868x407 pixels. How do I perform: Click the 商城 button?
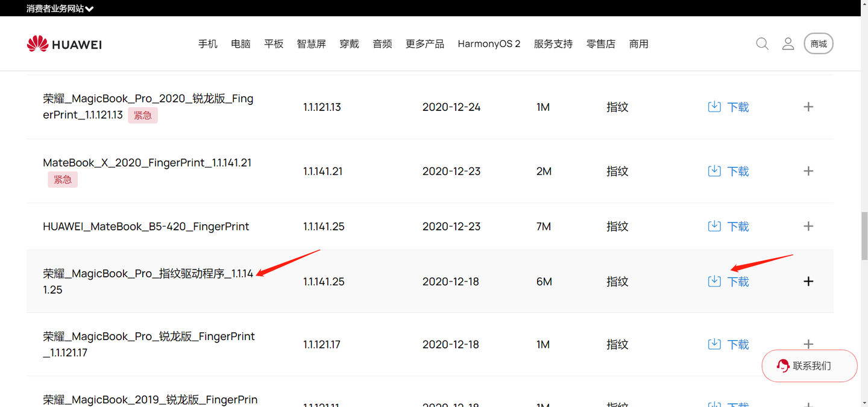[819, 43]
